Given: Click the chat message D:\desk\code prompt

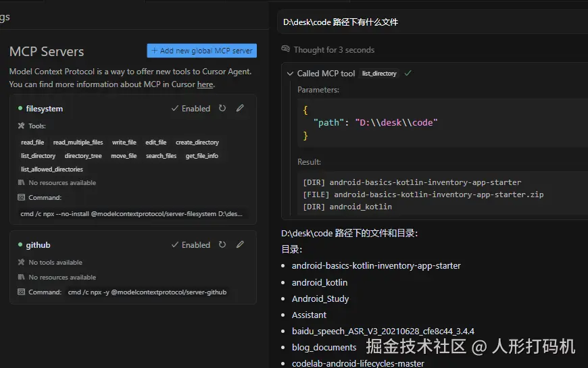Looking at the screenshot, I should click(341, 22).
